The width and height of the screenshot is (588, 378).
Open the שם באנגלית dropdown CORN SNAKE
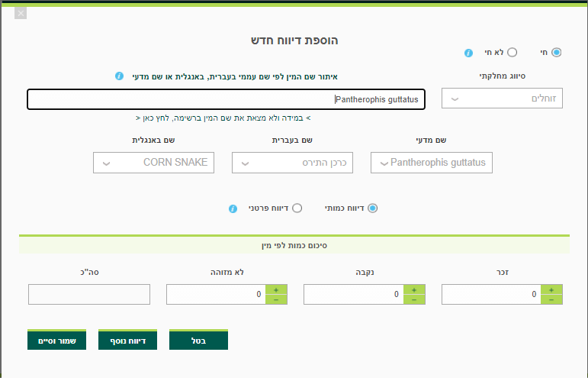pyautogui.click(x=154, y=163)
